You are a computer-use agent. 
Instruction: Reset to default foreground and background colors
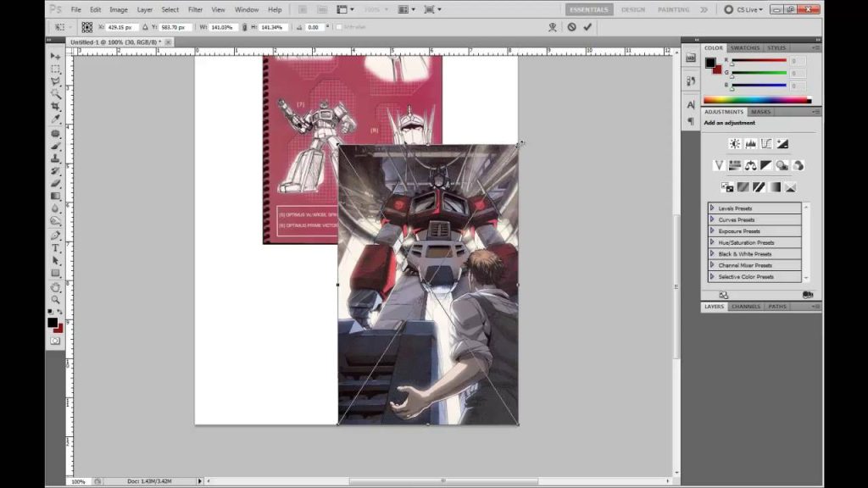point(50,312)
